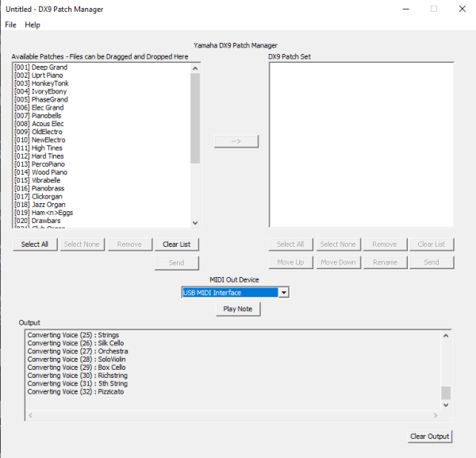Open the Help menu
The image size is (476, 458).
(33, 25)
